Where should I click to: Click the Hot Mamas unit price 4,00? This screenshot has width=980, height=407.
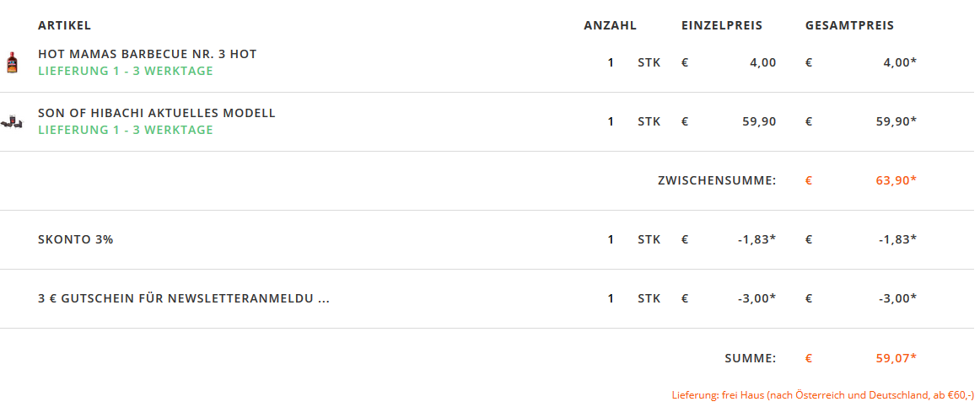click(x=762, y=62)
